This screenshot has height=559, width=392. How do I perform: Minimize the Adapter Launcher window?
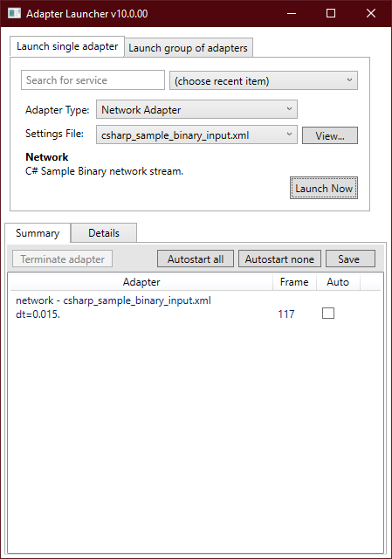[x=292, y=14]
